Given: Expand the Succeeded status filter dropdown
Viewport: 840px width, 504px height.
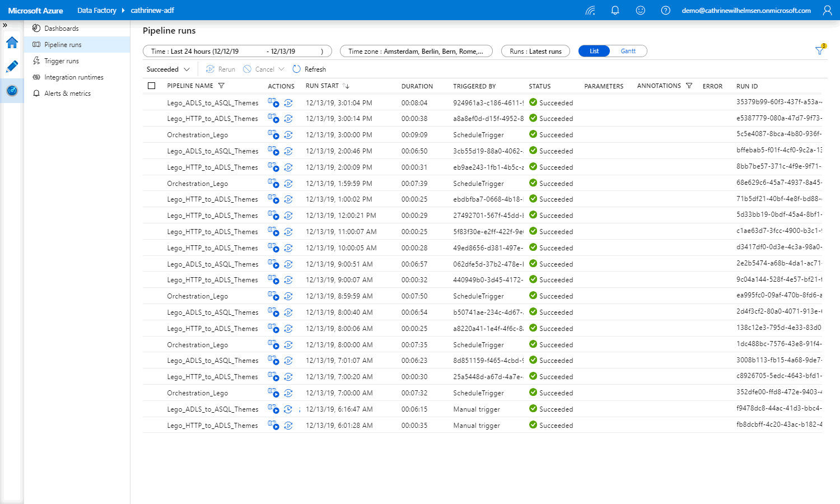Looking at the screenshot, I should pyautogui.click(x=168, y=69).
